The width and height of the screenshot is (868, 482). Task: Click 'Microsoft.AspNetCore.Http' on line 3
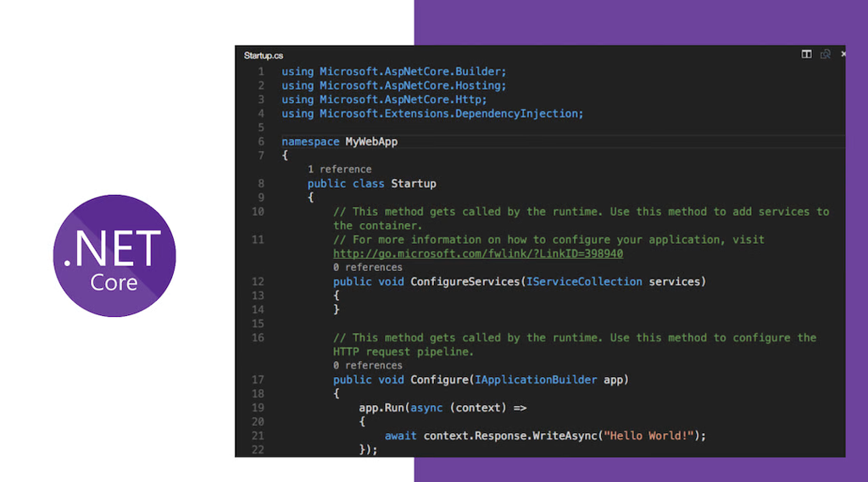(x=400, y=100)
